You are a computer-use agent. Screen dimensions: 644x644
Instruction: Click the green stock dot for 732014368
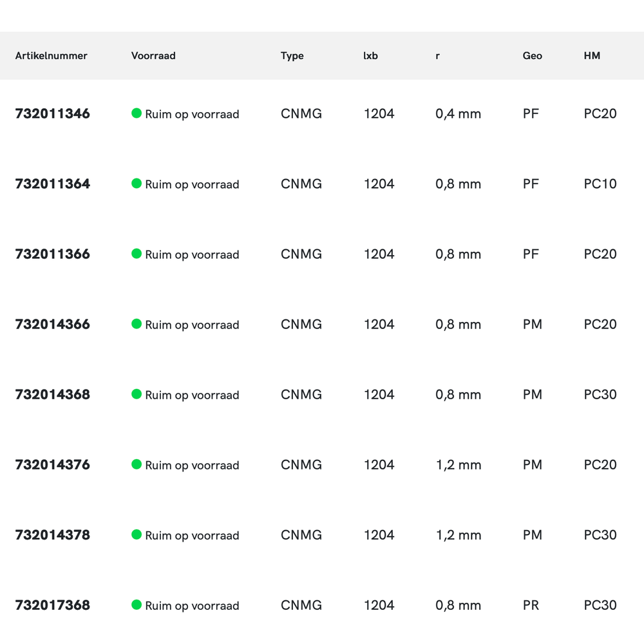pos(137,394)
